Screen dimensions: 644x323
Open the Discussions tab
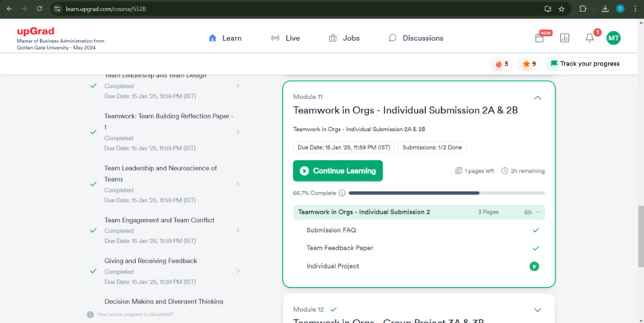415,38
